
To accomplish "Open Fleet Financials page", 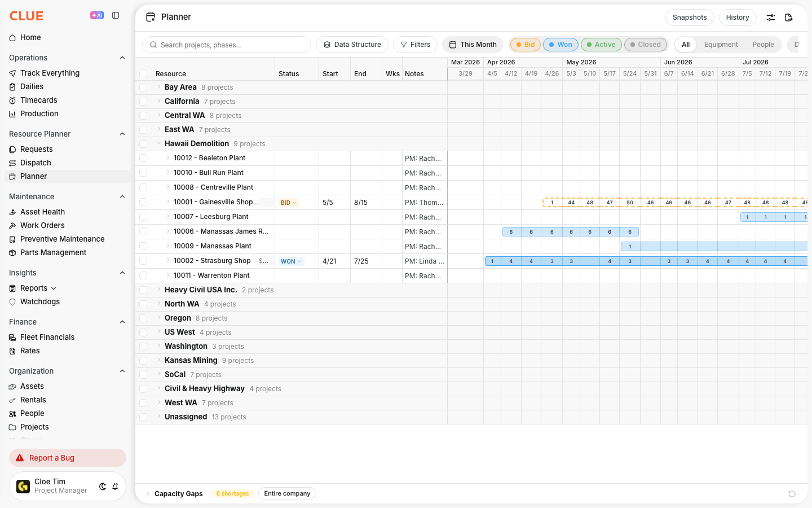I will pos(47,337).
